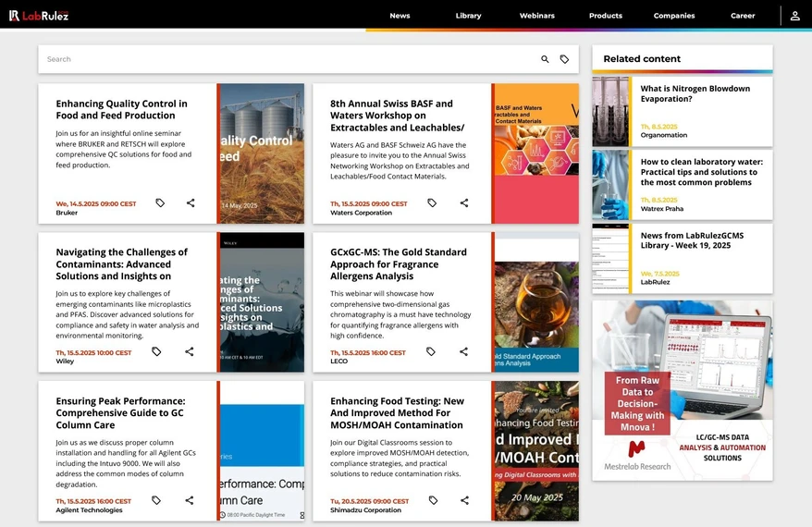
Task: Share the Wiley Contaminants webinar
Action: click(x=190, y=351)
